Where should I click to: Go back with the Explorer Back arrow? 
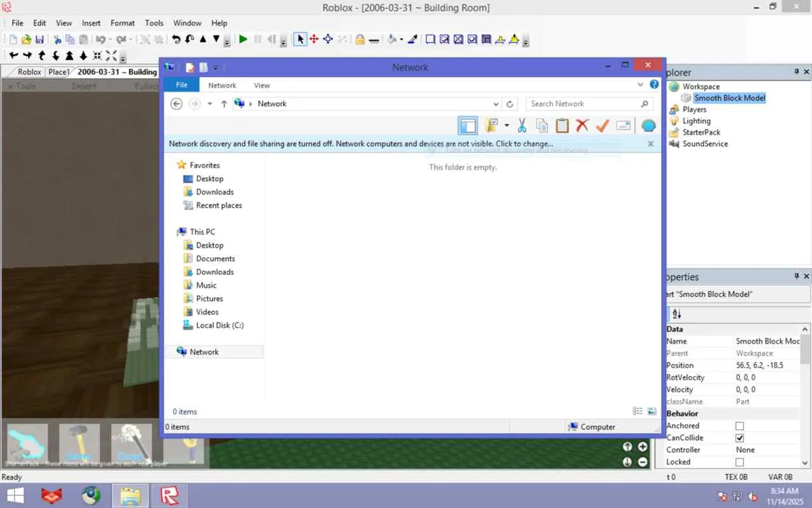pos(176,104)
